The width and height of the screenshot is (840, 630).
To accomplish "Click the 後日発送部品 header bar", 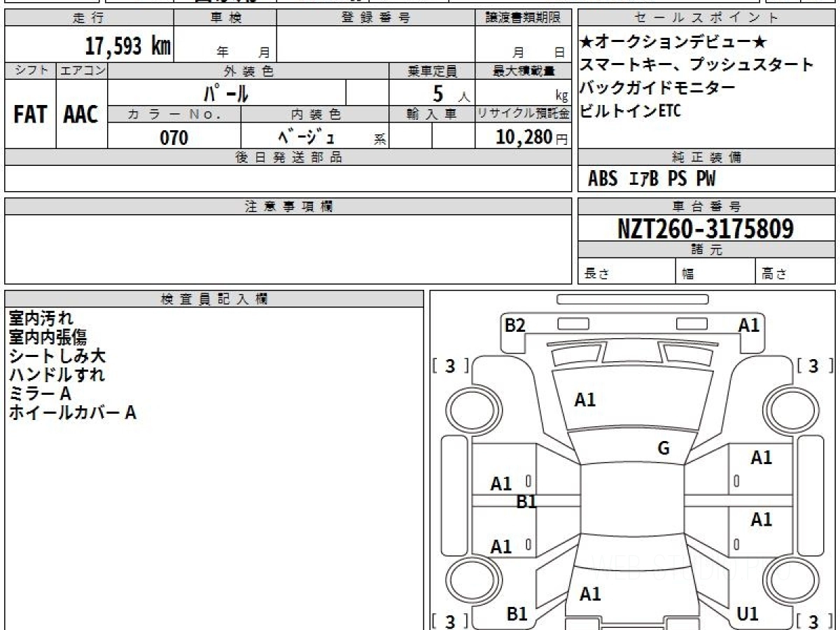I will pos(288,157).
